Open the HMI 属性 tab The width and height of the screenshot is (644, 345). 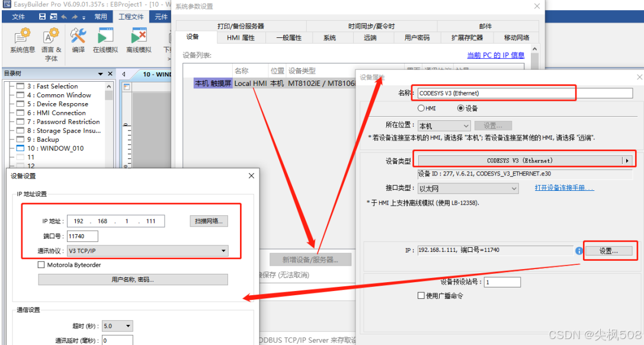click(x=241, y=37)
